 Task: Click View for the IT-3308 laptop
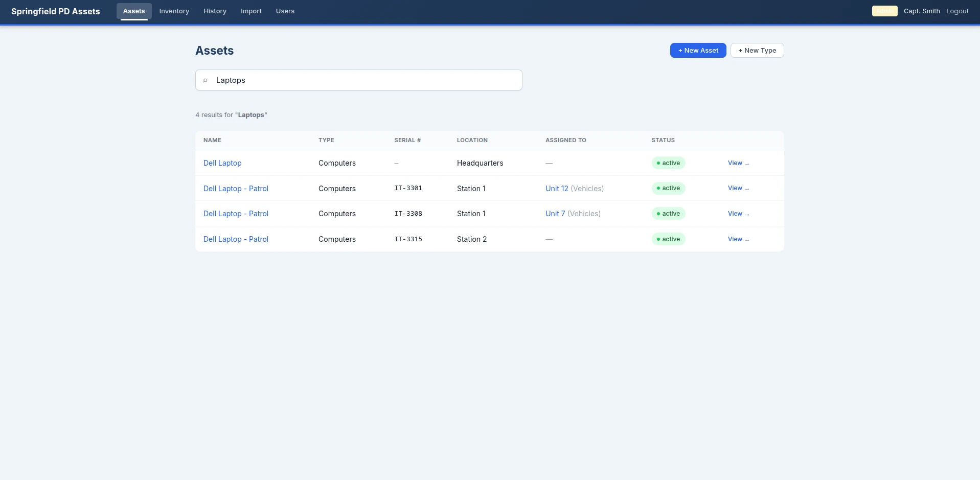(x=738, y=214)
